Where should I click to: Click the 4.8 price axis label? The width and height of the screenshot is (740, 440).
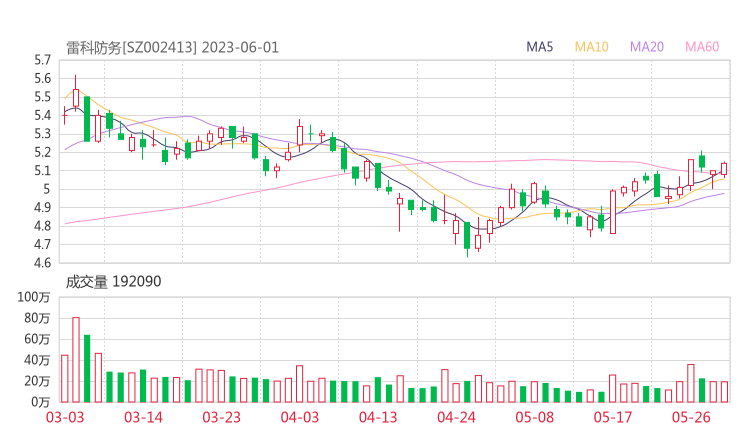coord(42,226)
